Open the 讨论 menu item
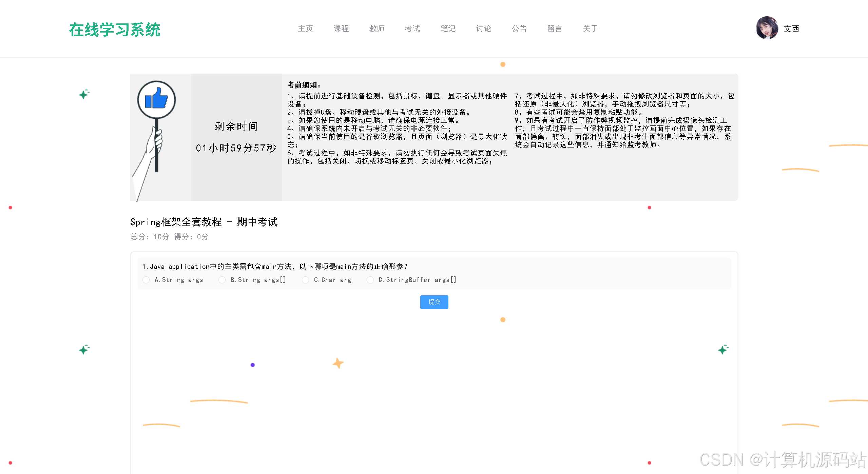This screenshot has width=868, height=474. click(x=483, y=28)
